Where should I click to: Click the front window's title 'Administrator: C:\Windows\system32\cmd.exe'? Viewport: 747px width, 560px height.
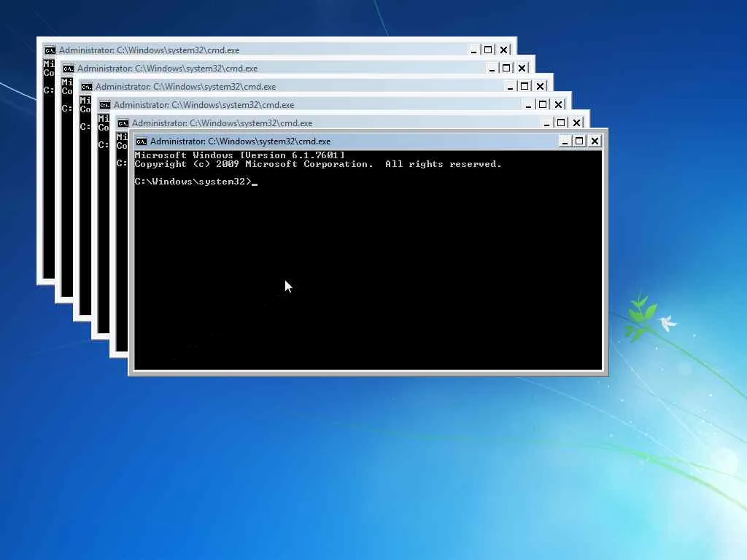click(x=241, y=141)
